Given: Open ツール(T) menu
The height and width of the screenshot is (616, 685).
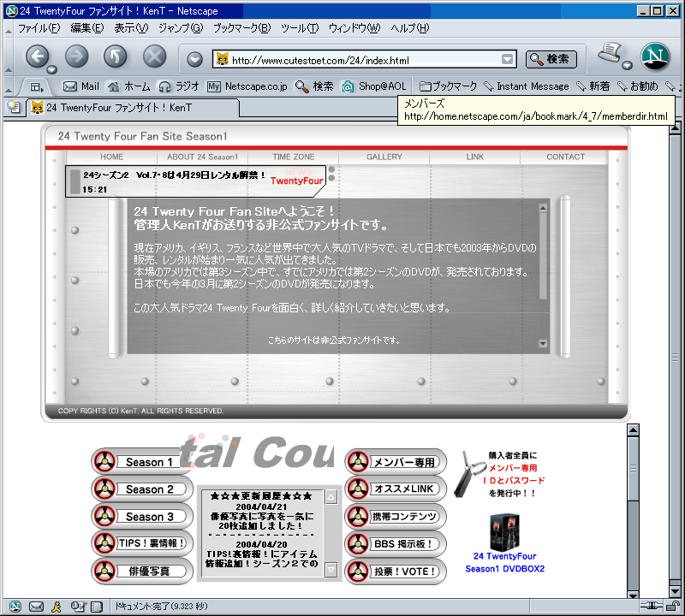Looking at the screenshot, I should pyautogui.click(x=300, y=28).
